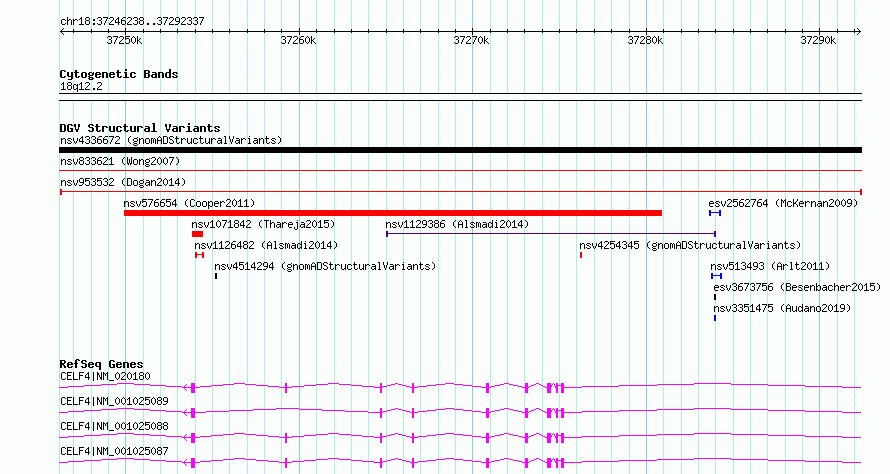Click the Cytogenetic Bands track title
Screen dimensions: 890x474
(119, 74)
